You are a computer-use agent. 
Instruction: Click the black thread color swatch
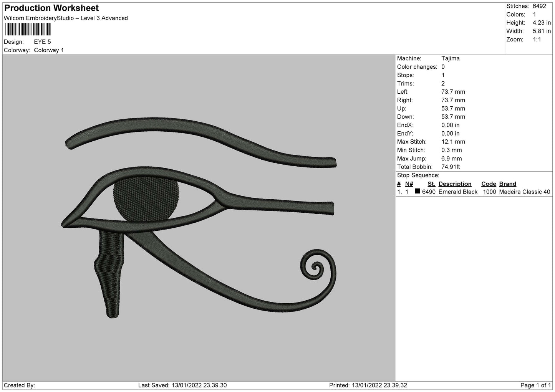pos(417,191)
